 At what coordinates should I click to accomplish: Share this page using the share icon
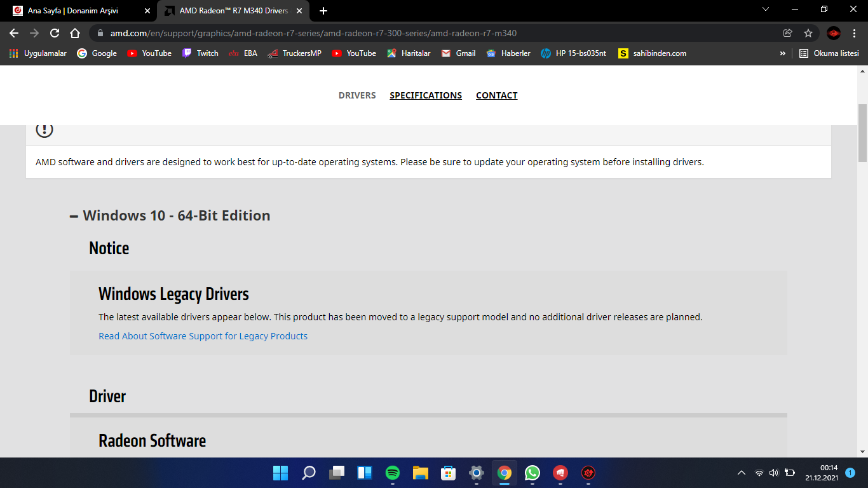pyautogui.click(x=788, y=33)
